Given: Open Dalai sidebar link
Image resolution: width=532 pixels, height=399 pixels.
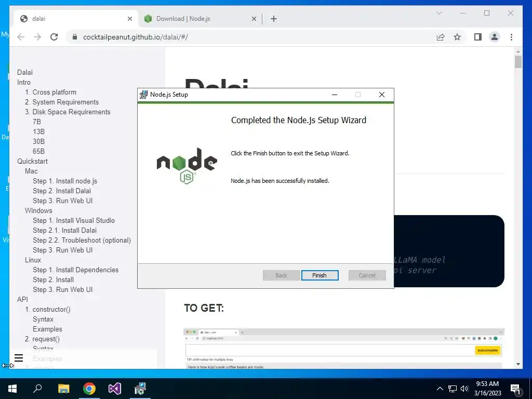Looking at the screenshot, I should (25, 72).
